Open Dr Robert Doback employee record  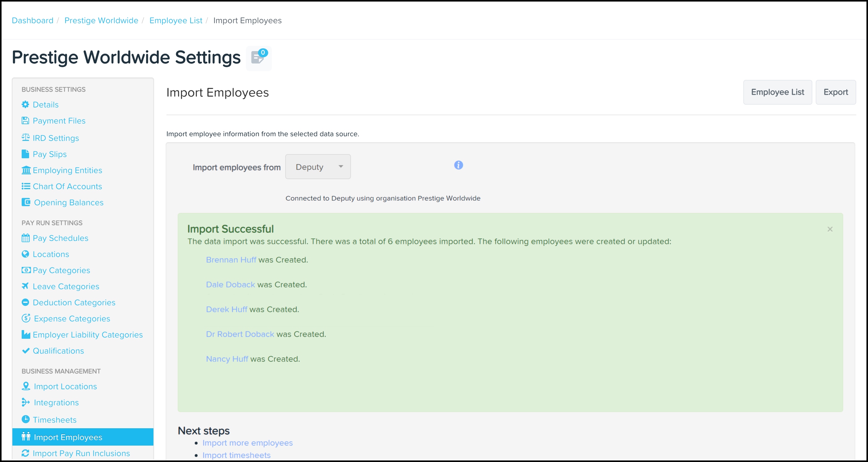(x=240, y=334)
